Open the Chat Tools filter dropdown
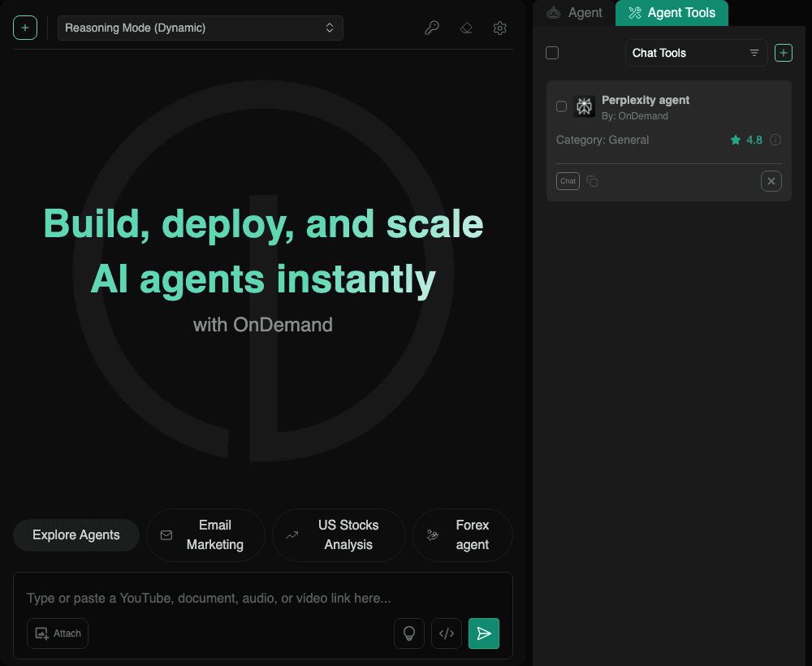This screenshot has width=812, height=666. tap(696, 53)
